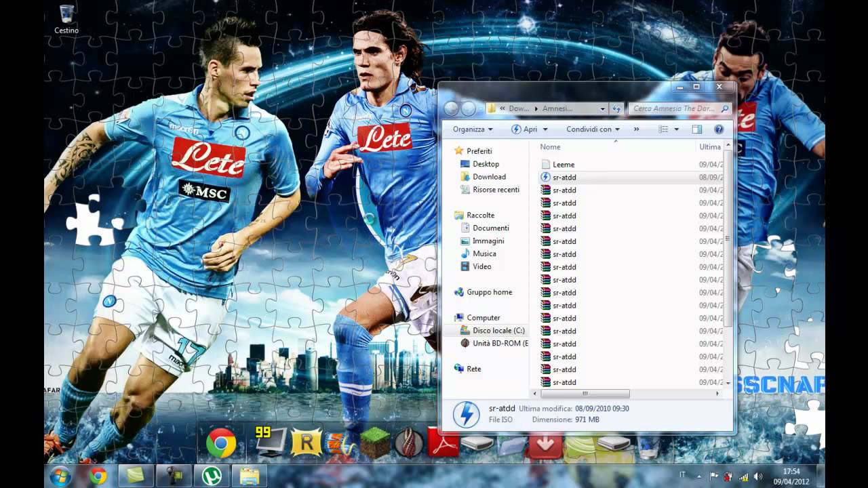Sort files by Nome column
Screen dimensions: 868x488
pyautogui.click(x=550, y=147)
